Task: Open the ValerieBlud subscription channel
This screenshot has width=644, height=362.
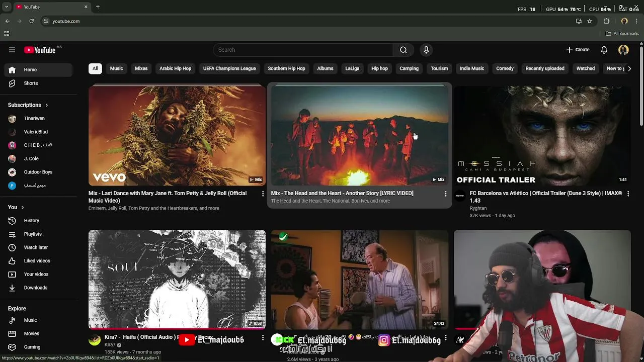Action: tap(39, 132)
